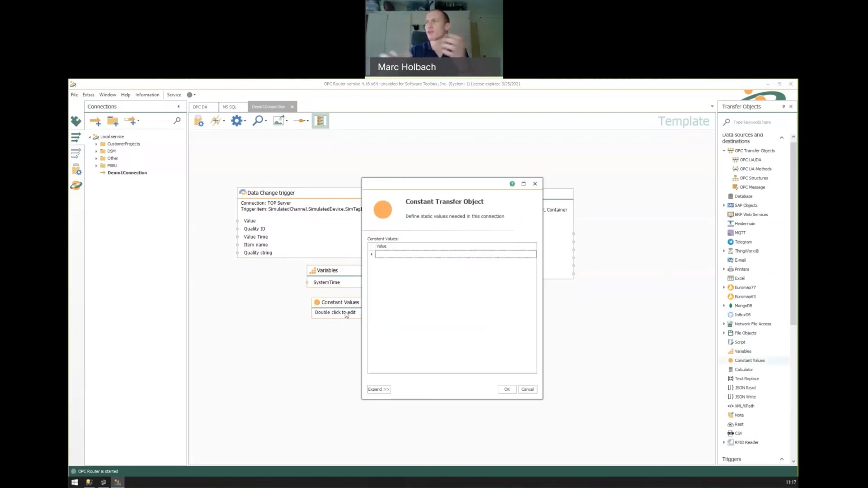Screen dimensions: 868x488
Task: Open help in Constant Transfer dialog
Action: pyautogui.click(x=512, y=184)
